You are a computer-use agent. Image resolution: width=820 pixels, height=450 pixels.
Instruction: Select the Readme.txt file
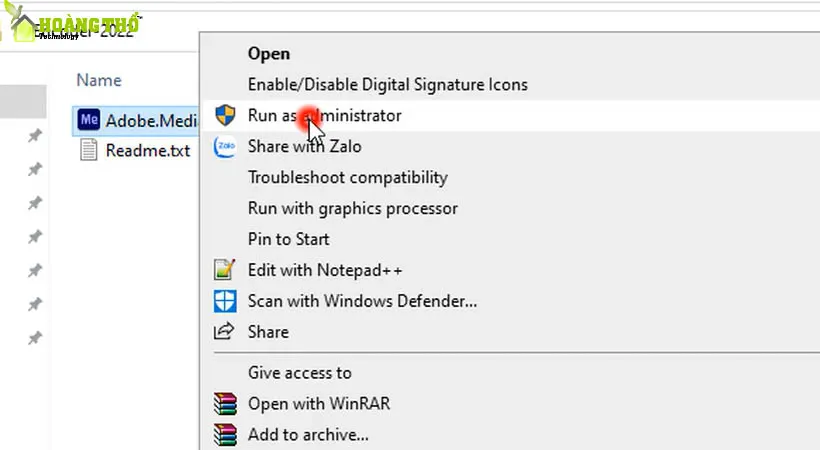click(147, 151)
